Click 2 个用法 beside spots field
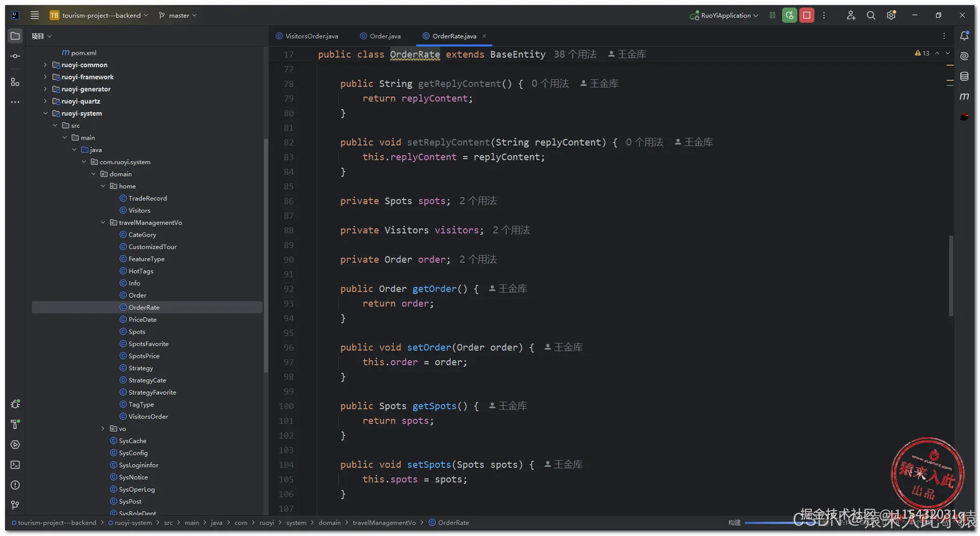The height and width of the screenshot is (536, 980). (x=478, y=201)
